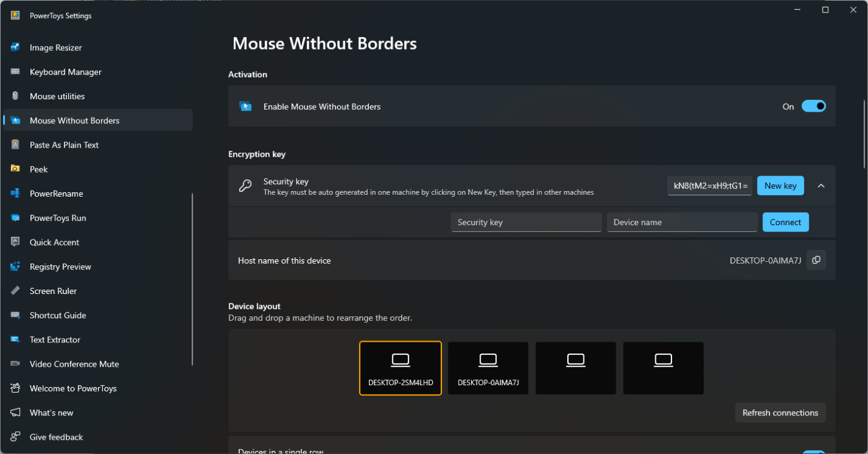Collapse the Security key section chevron
Screen dimensions: 868x454
[x=821, y=185]
